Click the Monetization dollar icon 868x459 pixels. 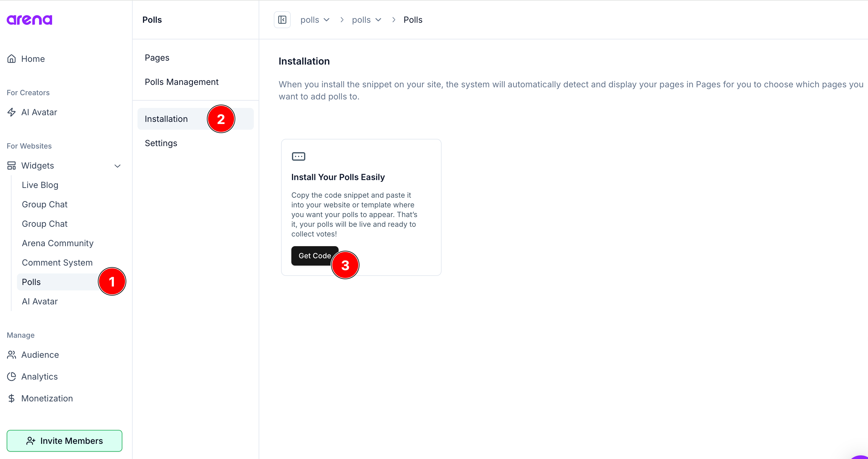[x=12, y=398]
